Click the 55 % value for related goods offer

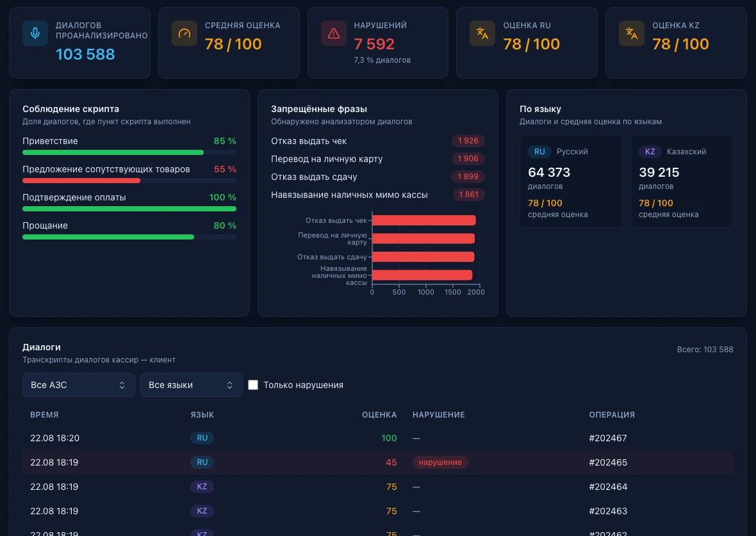(x=225, y=169)
